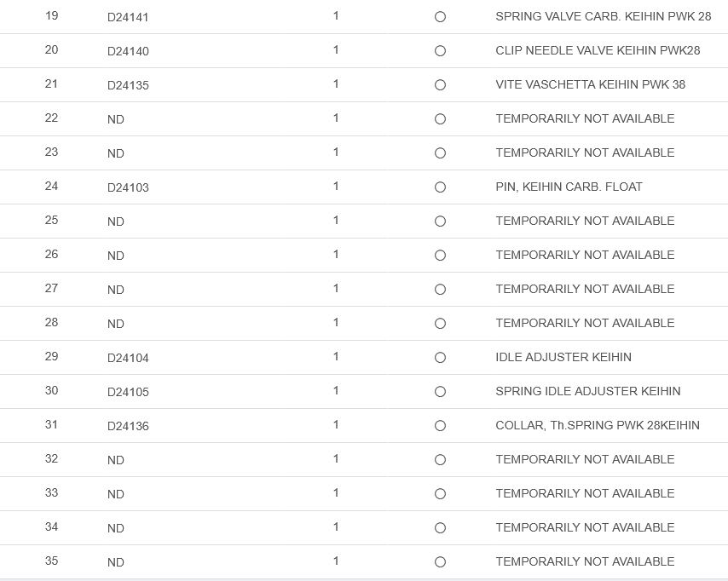Select the radio button in row 28
Screen dimensions: 728x581
click(440, 324)
